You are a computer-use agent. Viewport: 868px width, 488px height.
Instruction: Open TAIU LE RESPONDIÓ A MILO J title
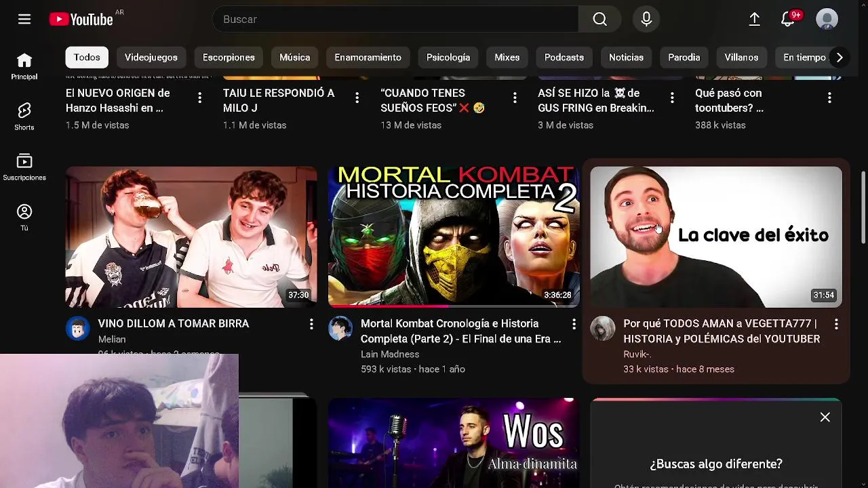[279, 100]
